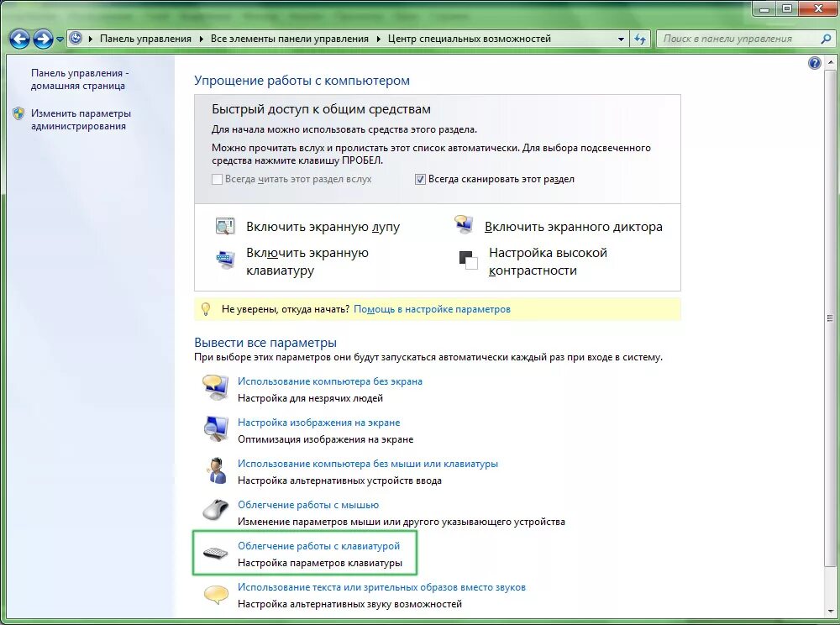Viewport: 840px width, 625px height.
Task: Uncheck Всегда сканировать этот раздел
Action: tap(421, 180)
